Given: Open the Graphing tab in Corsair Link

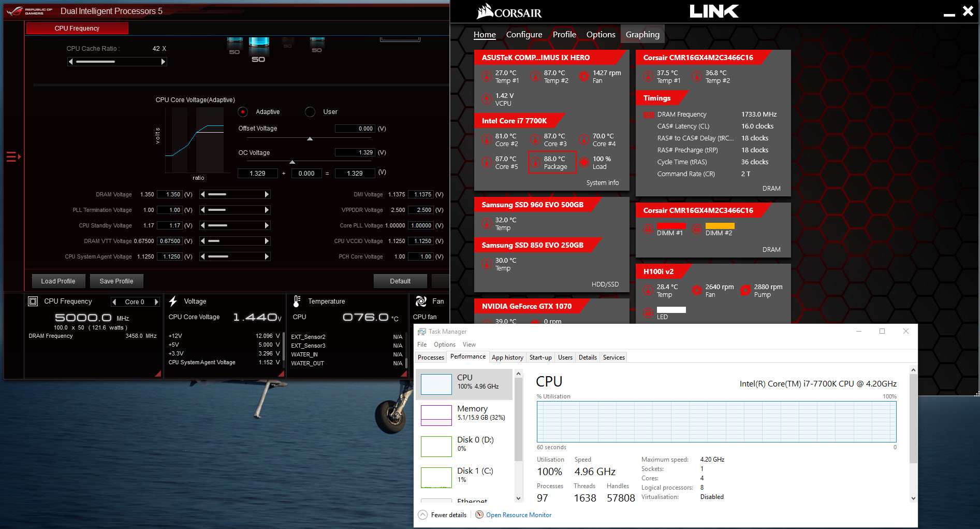Looking at the screenshot, I should click(x=642, y=35).
